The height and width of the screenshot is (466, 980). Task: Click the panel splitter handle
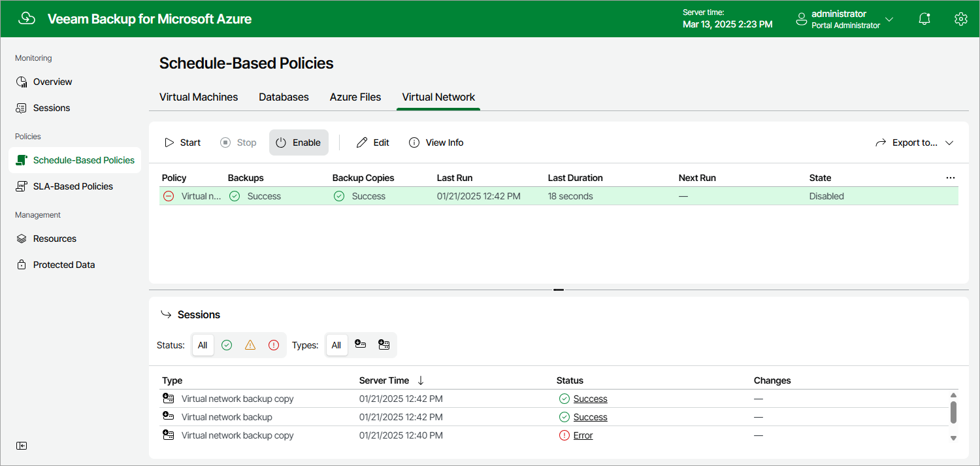click(x=559, y=290)
